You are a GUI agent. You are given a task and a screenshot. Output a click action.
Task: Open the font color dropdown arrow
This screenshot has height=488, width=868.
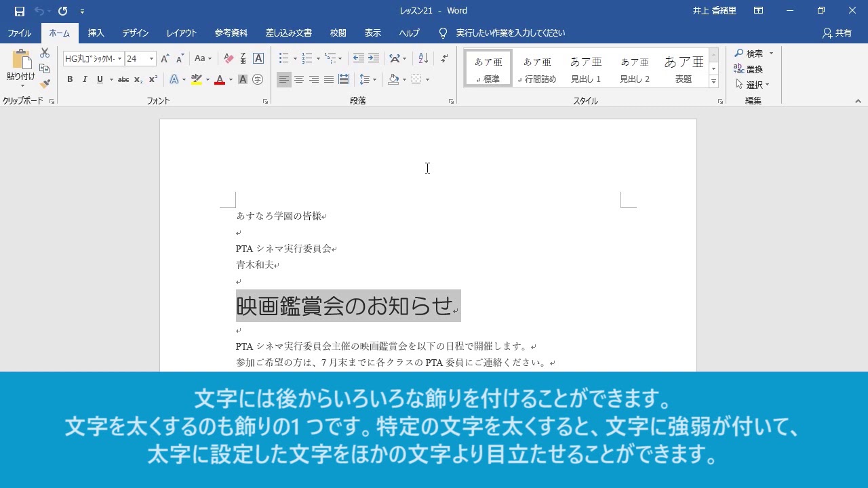[x=231, y=79]
